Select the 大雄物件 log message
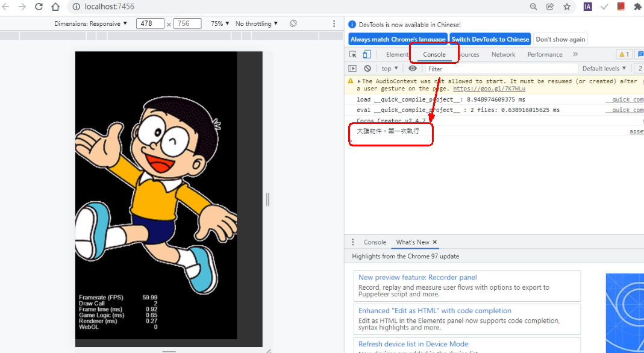Screen dimensions: 644x353 (x=388, y=131)
